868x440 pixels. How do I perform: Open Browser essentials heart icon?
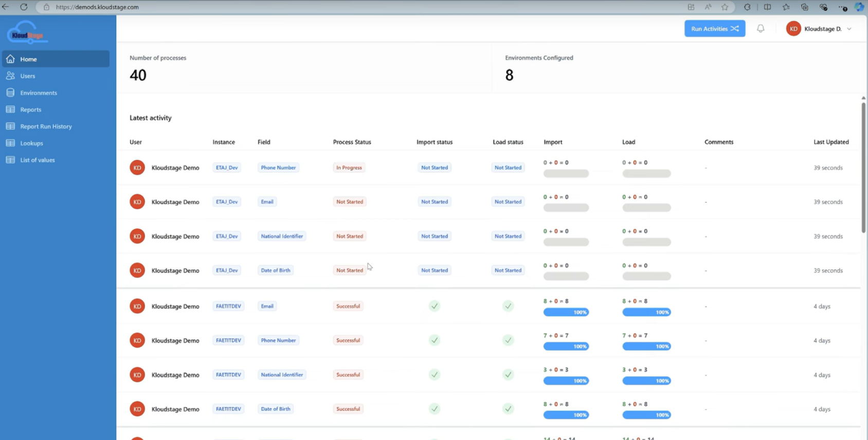(x=824, y=7)
